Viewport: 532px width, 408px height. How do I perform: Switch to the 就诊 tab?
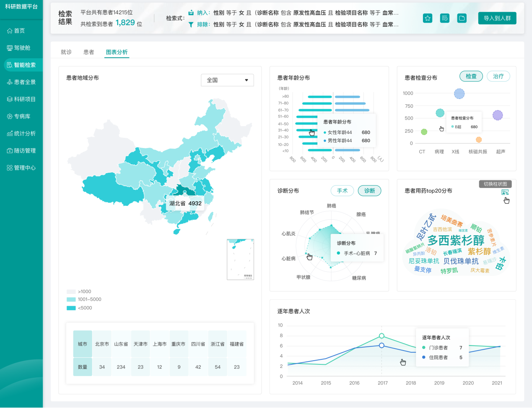coord(66,52)
